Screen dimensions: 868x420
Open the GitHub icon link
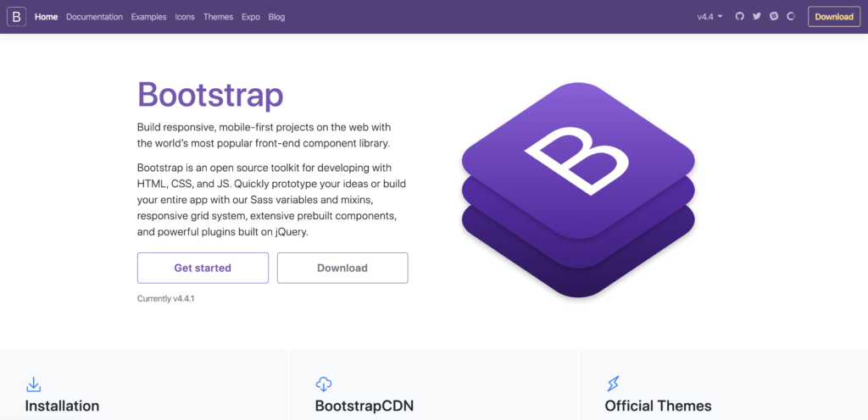click(x=739, y=17)
